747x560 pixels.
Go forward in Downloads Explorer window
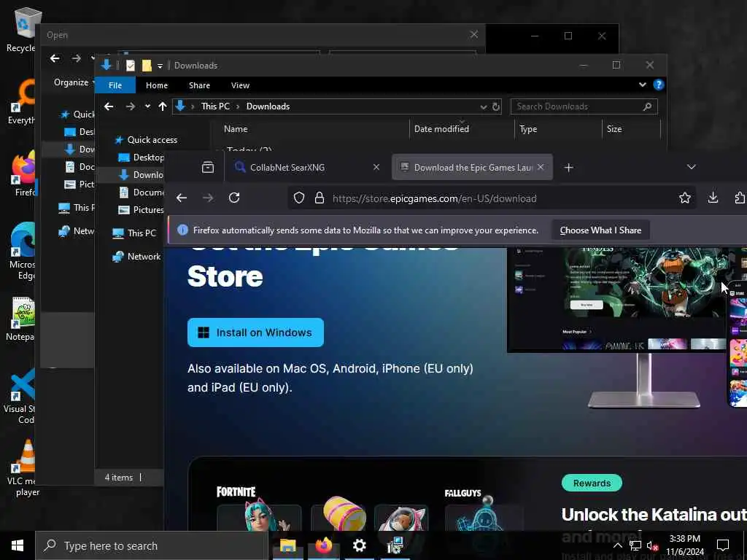coord(130,106)
